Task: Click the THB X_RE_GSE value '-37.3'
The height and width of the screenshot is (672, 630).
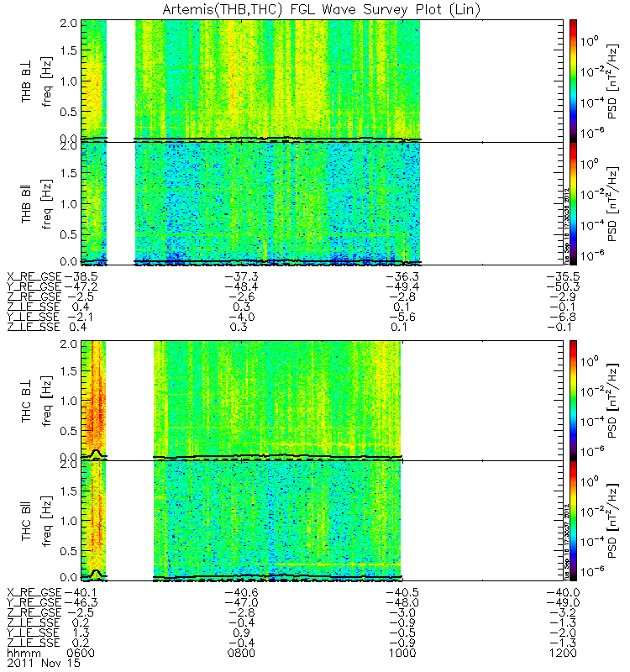Action: (x=242, y=276)
